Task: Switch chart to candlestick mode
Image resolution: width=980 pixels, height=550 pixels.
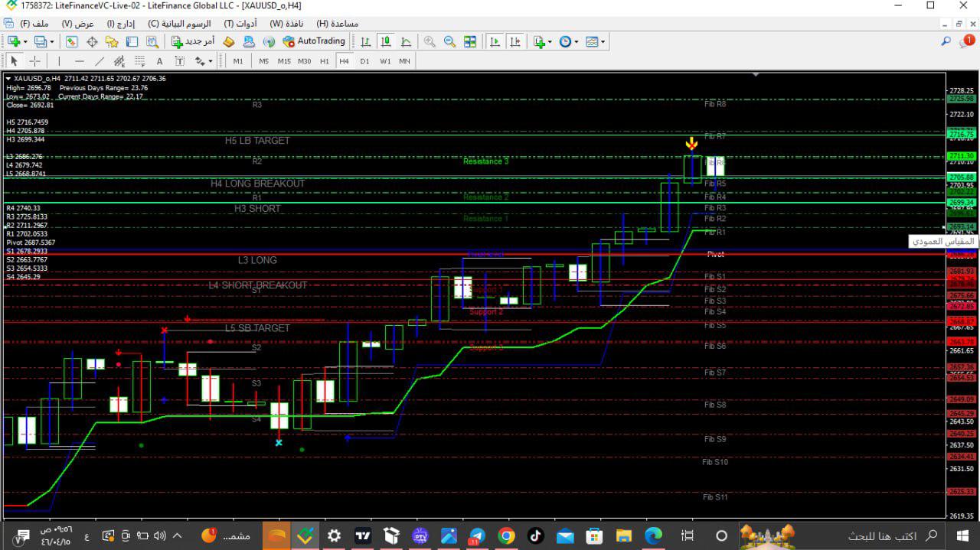Action: coord(386,41)
